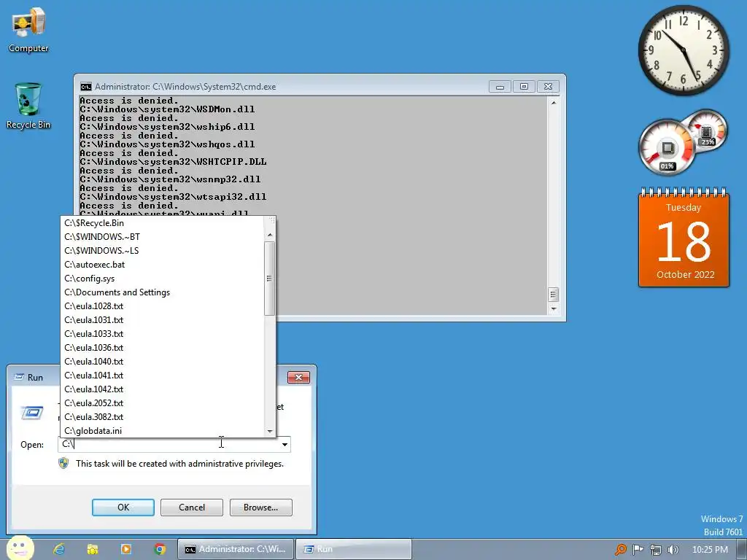The height and width of the screenshot is (560, 747).
Task: Click cmd window scrollbar down arrow
Action: [x=554, y=308]
